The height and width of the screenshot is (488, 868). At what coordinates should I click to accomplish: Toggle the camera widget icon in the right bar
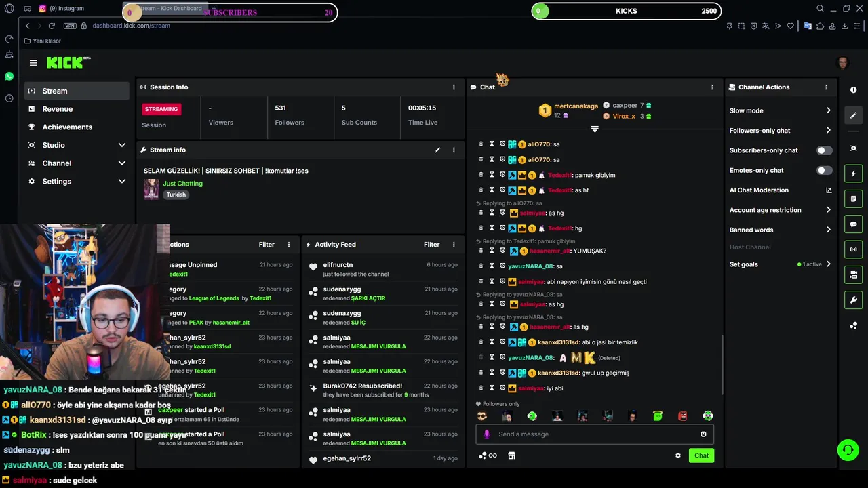[x=853, y=274]
